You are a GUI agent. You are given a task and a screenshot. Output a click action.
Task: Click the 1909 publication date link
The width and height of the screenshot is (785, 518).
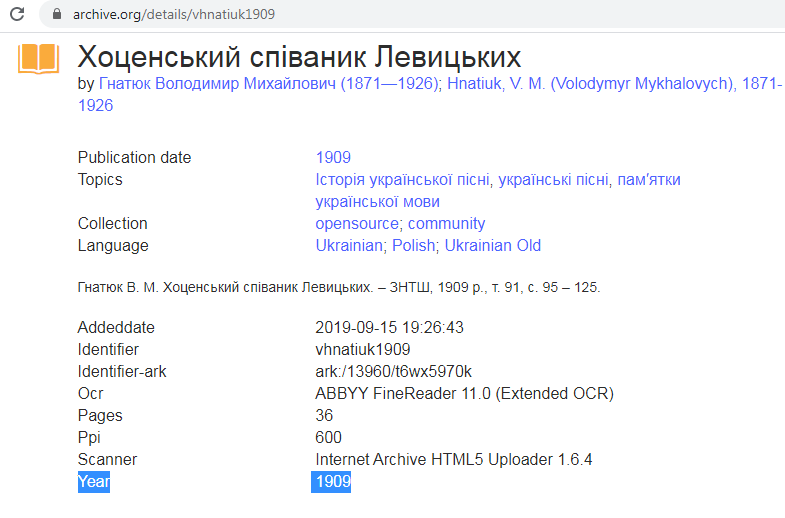[x=333, y=157]
